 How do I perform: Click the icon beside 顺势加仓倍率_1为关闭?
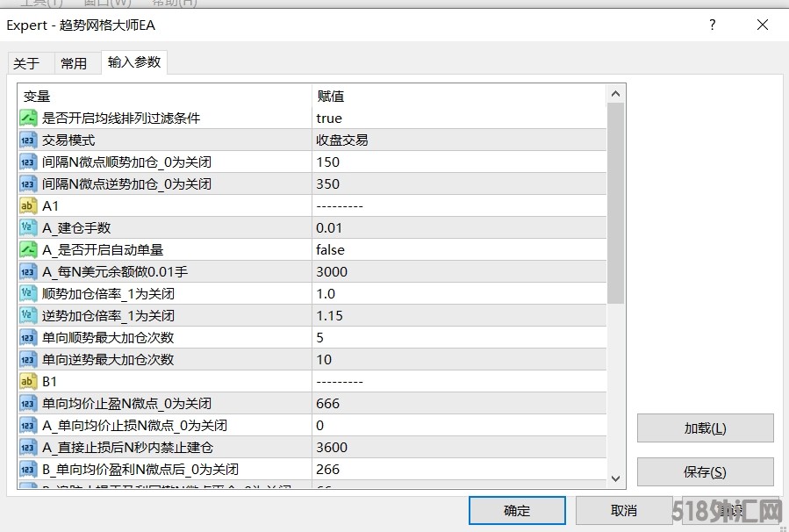[28, 293]
